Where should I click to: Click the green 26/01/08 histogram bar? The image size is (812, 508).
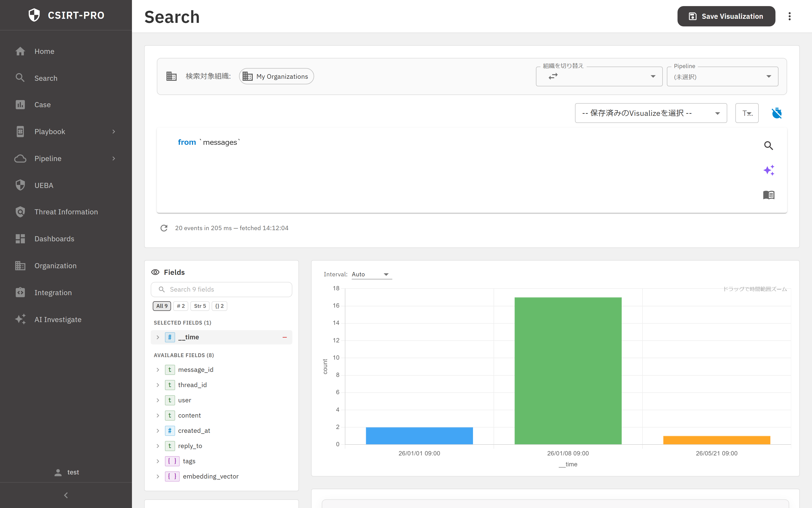568,371
